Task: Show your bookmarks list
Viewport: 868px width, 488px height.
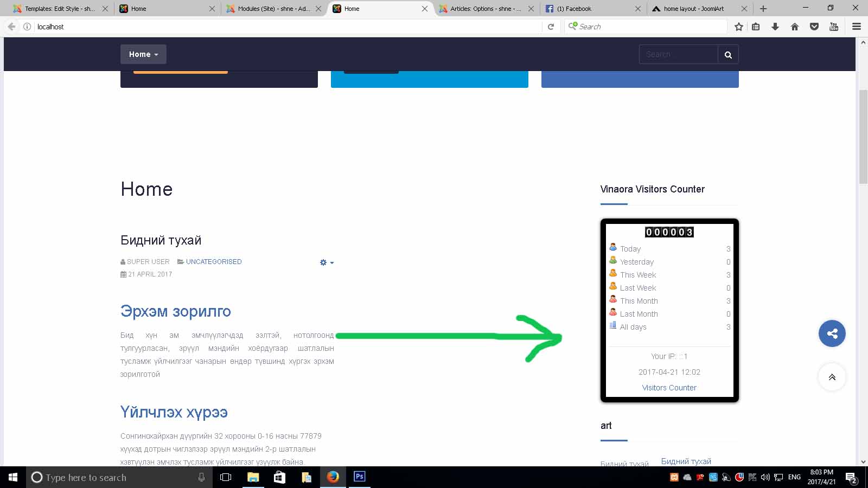Action: (x=756, y=27)
